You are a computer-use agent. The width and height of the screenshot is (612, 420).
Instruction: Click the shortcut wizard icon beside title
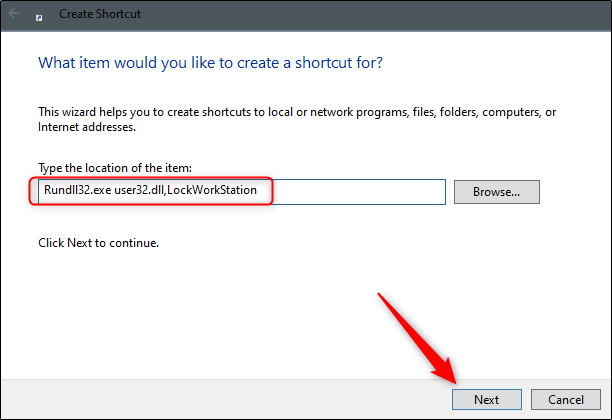point(39,18)
